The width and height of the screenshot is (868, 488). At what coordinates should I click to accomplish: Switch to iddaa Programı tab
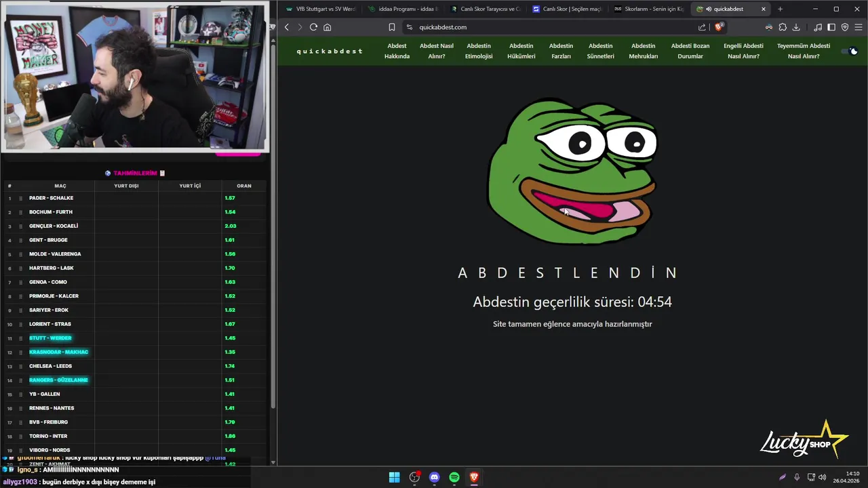(x=403, y=9)
